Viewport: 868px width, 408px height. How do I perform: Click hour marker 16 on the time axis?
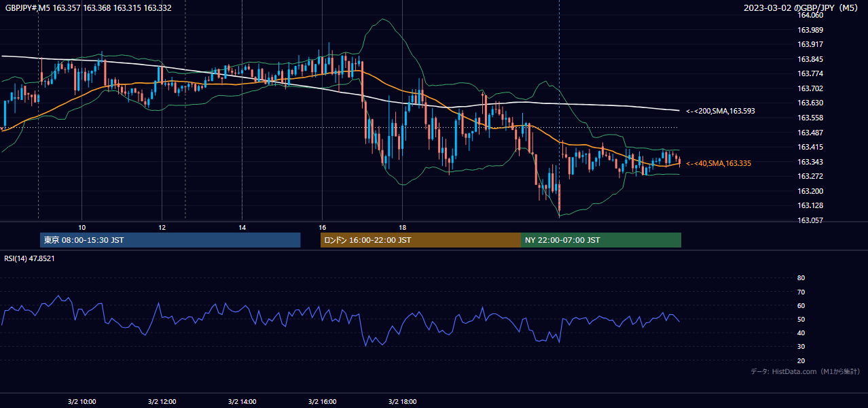[x=322, y=227]
